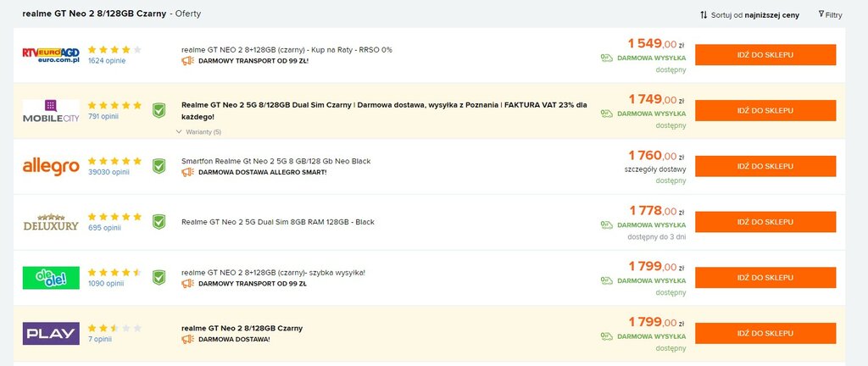Click the megaphone icon in the Play offer
This screenshot has height=366, width=868.
coord(187,339)
